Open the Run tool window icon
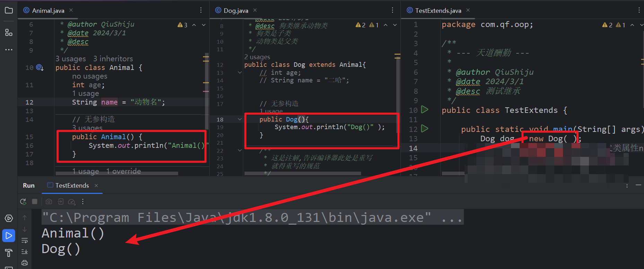The width and height of the screenshot is (644, 269). tap(9, 236)
